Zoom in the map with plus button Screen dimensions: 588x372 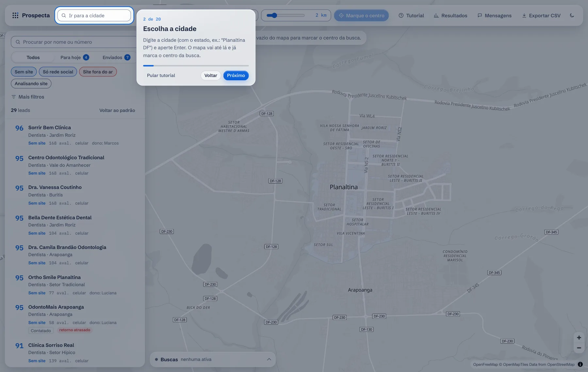click(579, 337)
